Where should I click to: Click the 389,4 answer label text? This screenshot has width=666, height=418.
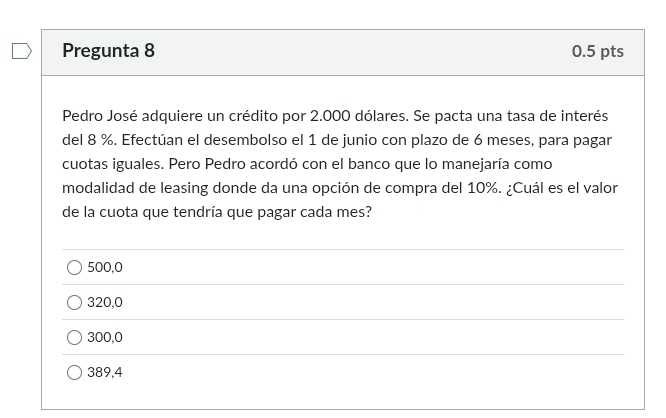[105, 372]
